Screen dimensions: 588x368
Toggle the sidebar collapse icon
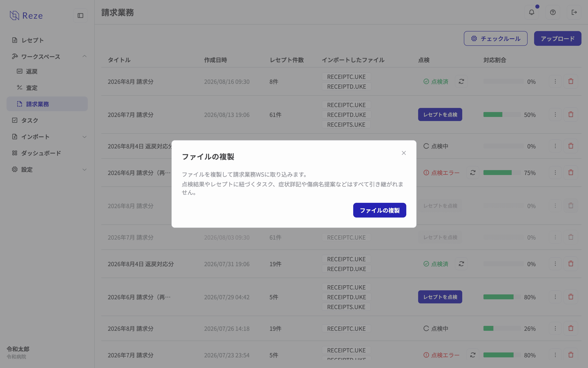[80, 16]
